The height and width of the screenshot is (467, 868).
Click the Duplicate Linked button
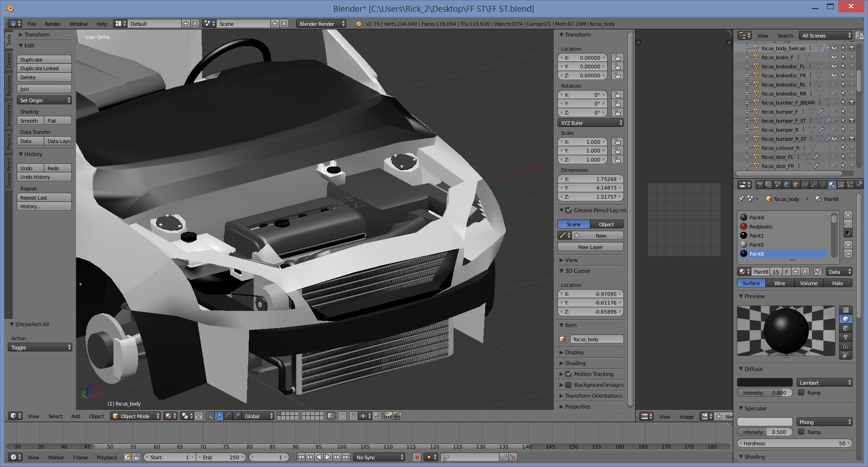pos(44,68)
